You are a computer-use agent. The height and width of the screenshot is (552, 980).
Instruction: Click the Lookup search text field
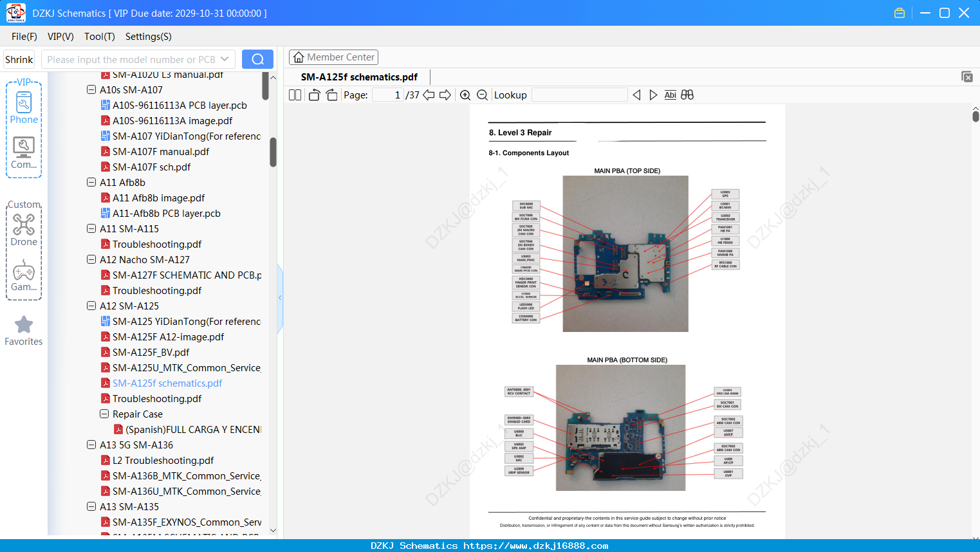coord(579,95)
